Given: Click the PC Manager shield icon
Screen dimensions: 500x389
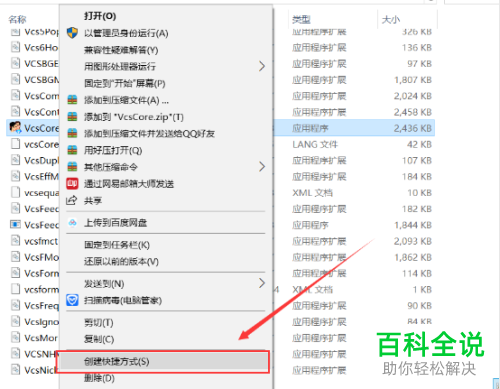Looking at the screenshot, I should 72,300.
